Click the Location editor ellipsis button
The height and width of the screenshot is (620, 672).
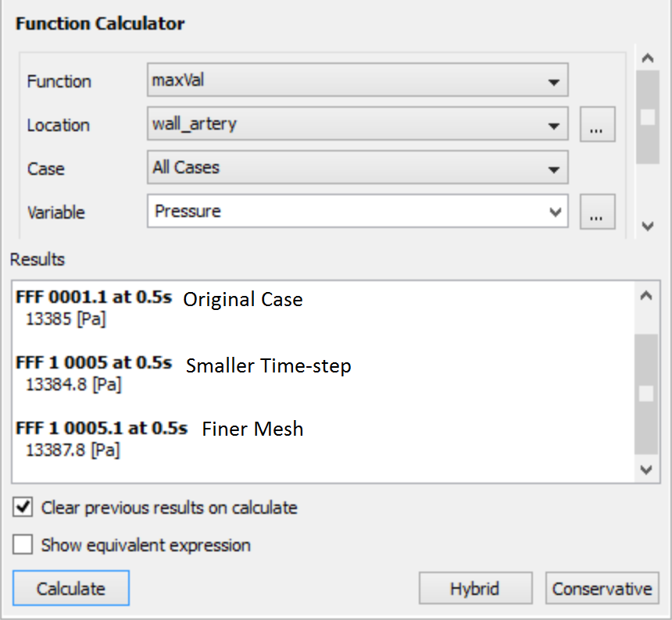click(x=598, y=125)
